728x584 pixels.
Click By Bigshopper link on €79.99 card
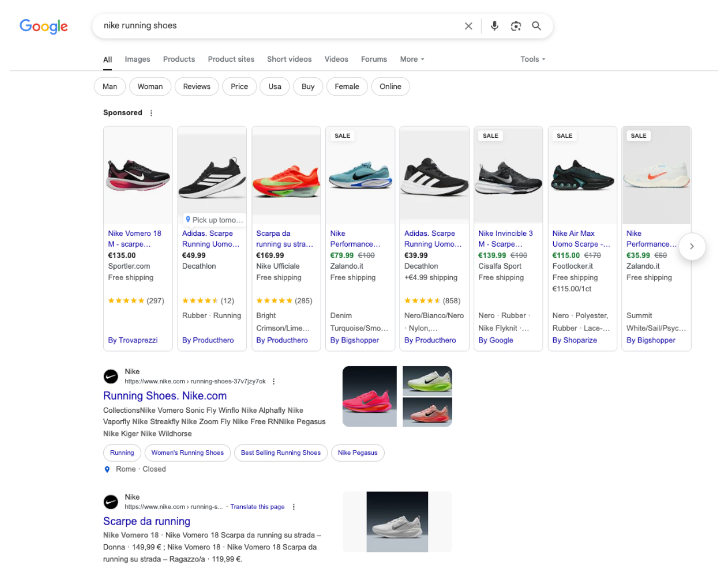click(355, 340)
